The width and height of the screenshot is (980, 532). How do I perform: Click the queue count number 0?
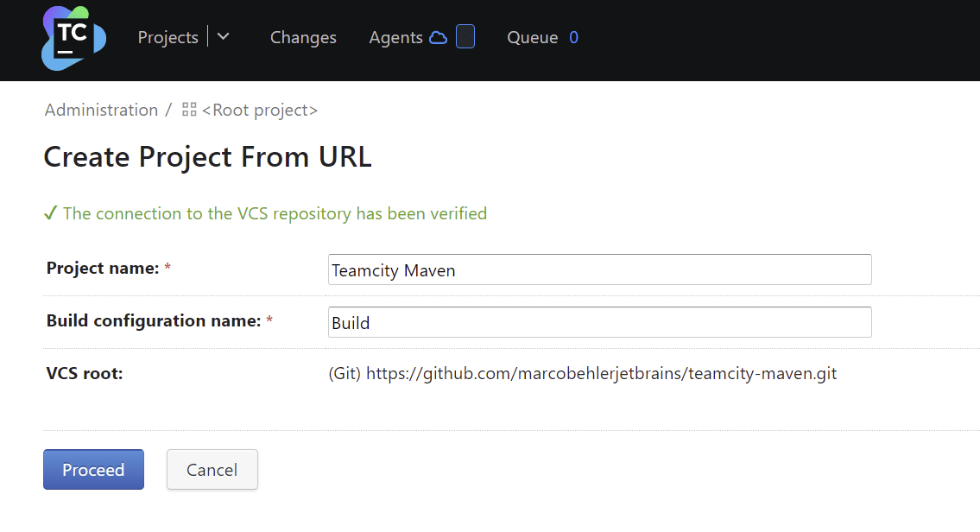pos(574,37)
